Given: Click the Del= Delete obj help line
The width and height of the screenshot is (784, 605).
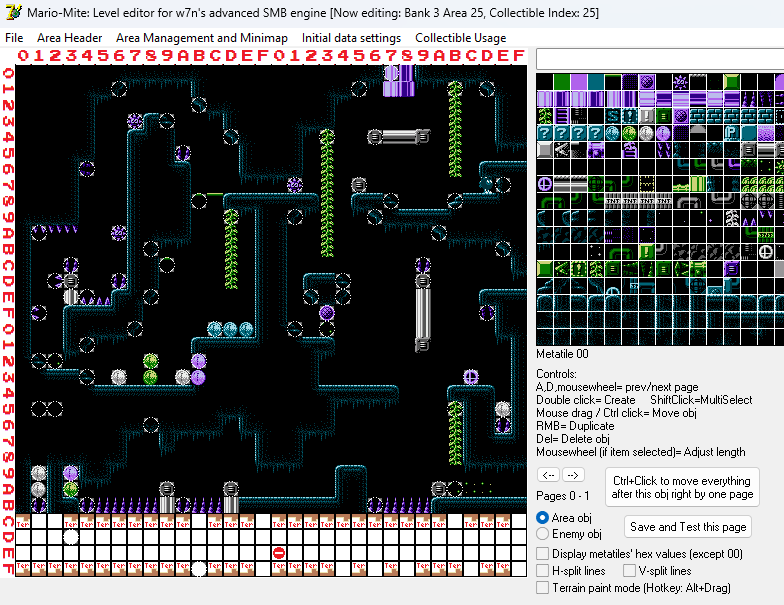Looking at the screenshot, I should (x=572, y=439).
